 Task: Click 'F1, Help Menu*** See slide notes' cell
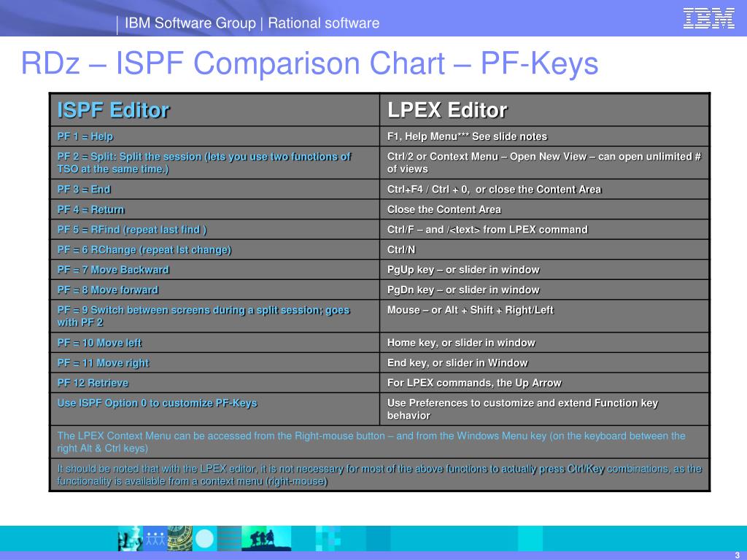pyautogui.click(x=544, y=136)
